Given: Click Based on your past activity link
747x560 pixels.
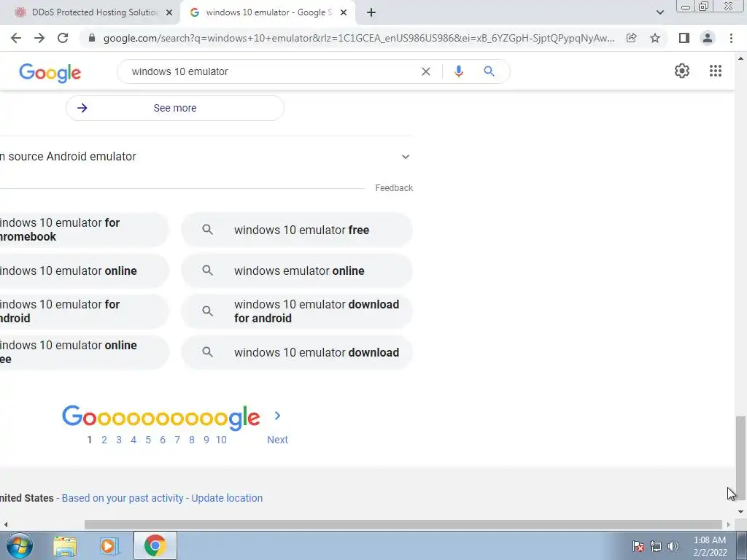Looking at the screenshot, I should pyautogui.click(x=123, y=498).
